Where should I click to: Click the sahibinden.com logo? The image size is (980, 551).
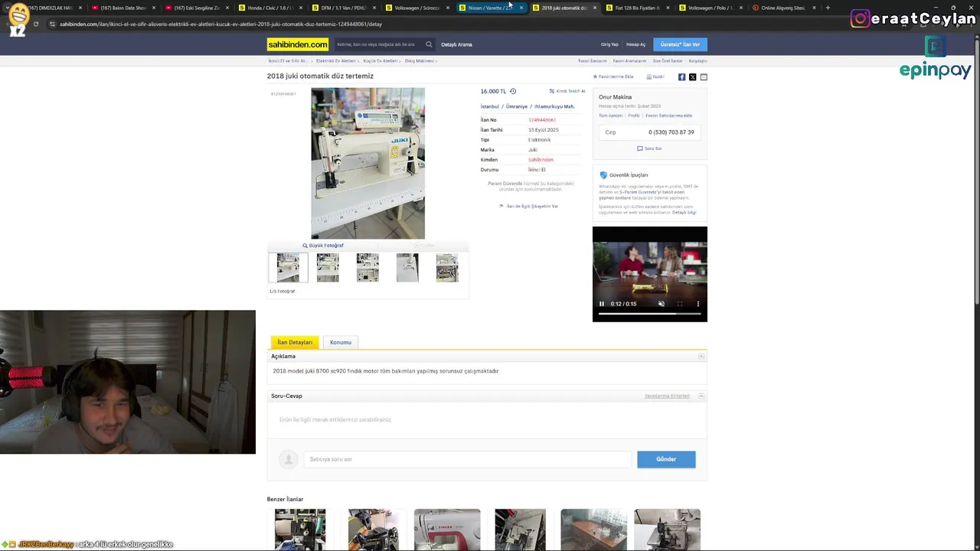coord(298,44)
